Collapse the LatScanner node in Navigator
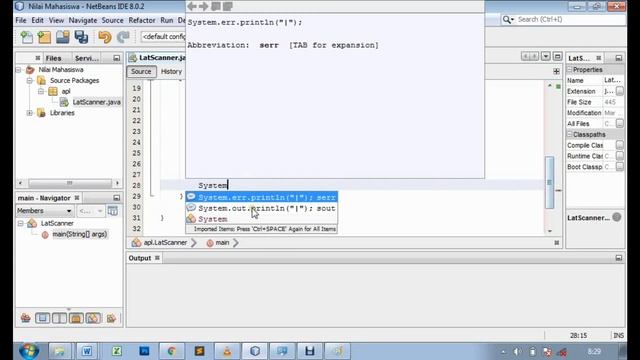This screenshot has height=360, width=640. pyautogui.click(x=20, y=223)
